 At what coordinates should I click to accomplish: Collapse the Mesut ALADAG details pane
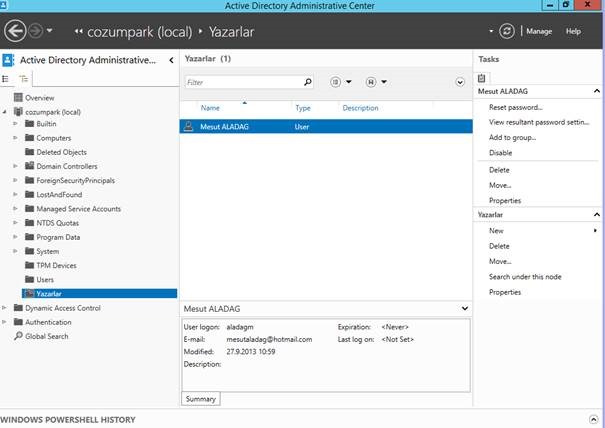pos(465,308)
